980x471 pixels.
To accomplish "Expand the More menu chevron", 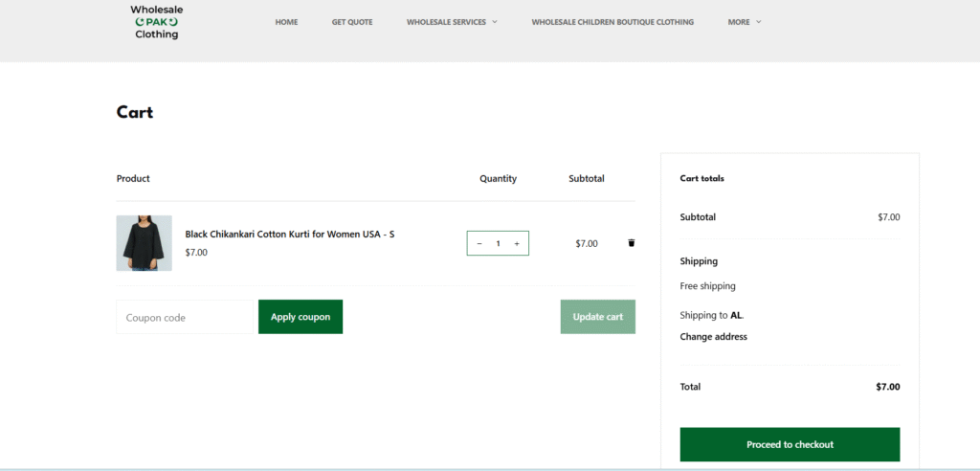I will [x=759, y=22].
